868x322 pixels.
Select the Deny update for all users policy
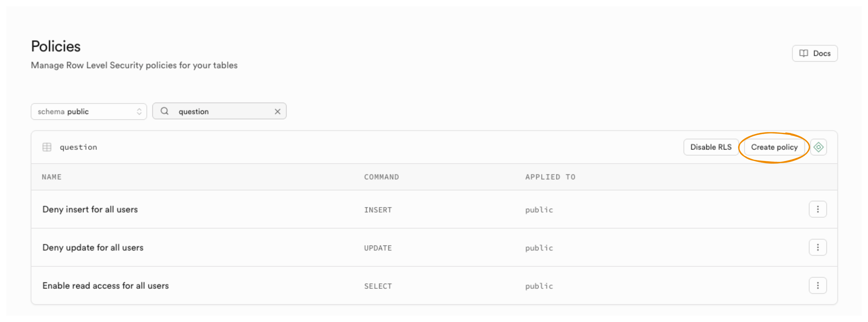pos(93,248)
